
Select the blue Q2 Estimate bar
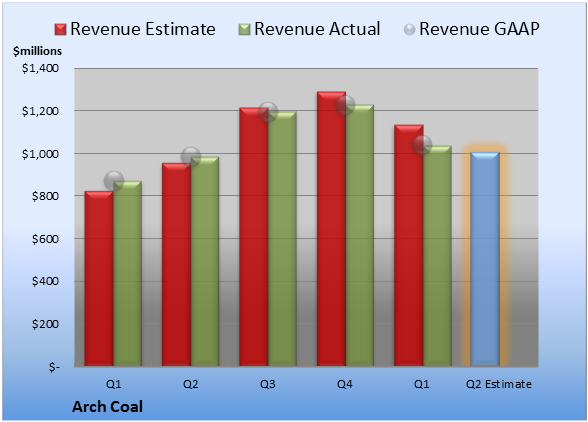click(x=485, y=259)
